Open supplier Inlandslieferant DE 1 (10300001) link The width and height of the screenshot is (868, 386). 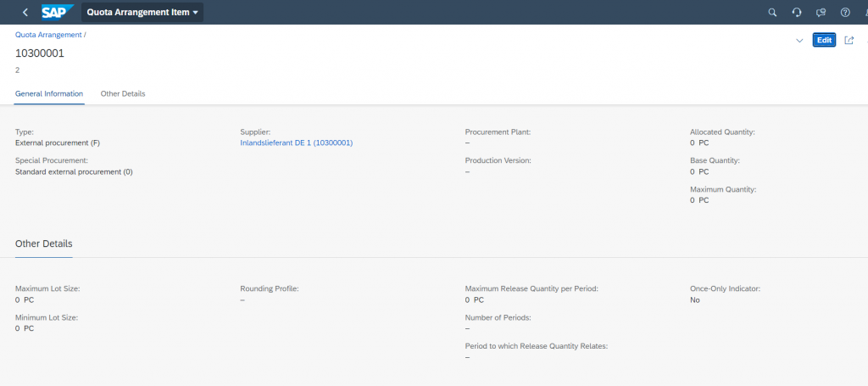[x=296, y=143]
